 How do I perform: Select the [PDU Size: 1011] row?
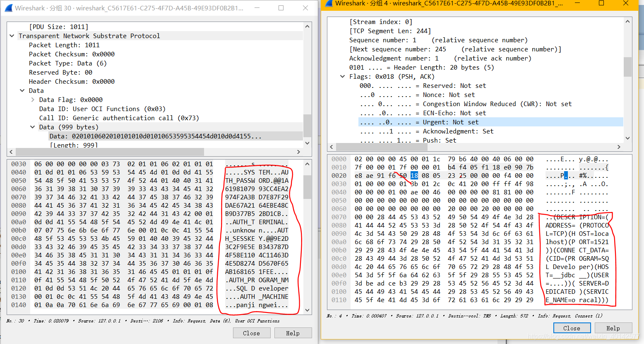59,27
